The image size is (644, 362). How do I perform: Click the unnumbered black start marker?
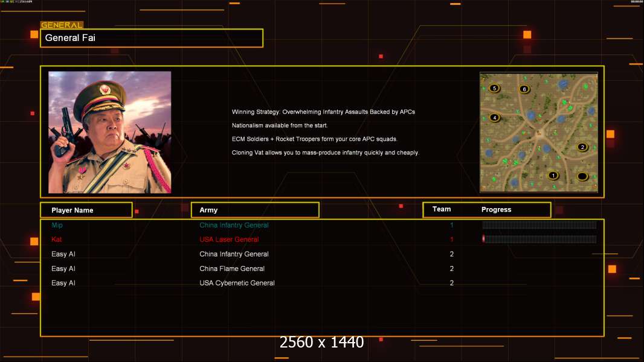pos(582,177)
